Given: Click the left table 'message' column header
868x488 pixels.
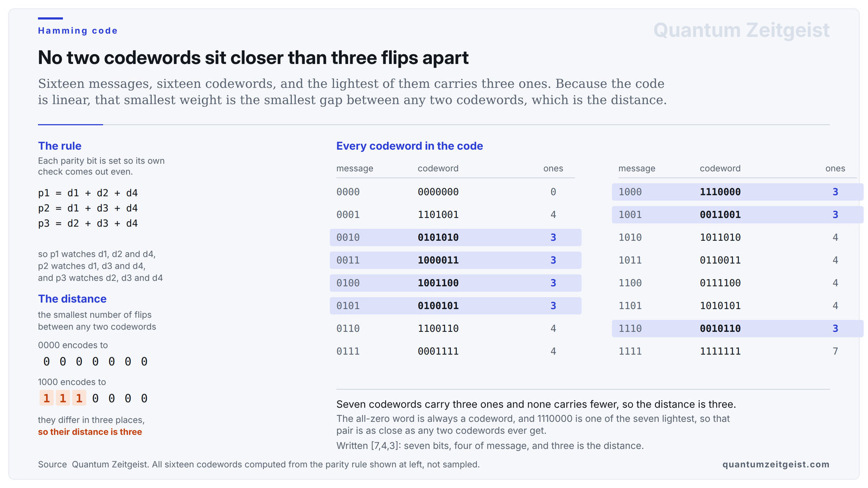Looking at the screenshot, I should click(x=355, y=169).
